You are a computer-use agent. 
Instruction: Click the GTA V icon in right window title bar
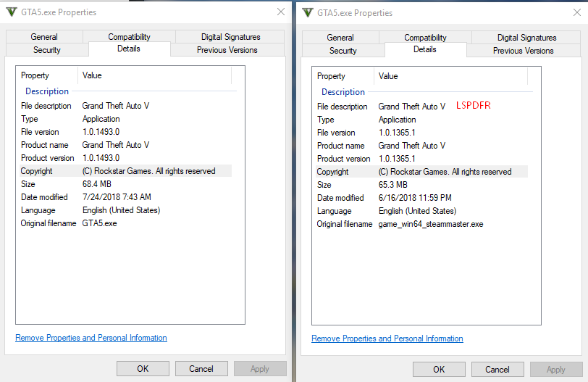(307, 13)
